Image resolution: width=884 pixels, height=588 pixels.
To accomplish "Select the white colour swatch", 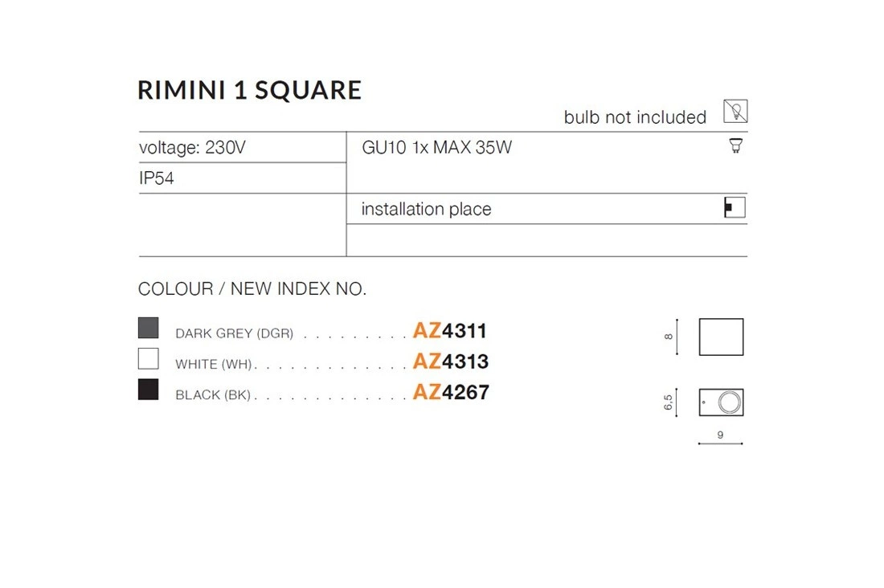I will pos(149,359).
